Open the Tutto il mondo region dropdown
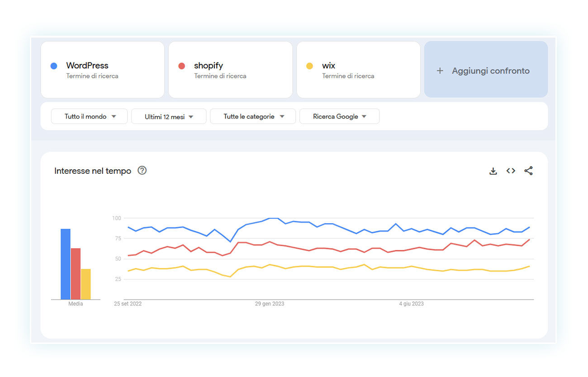This screenshot has width=588, height=377. (x=89, y=116)
